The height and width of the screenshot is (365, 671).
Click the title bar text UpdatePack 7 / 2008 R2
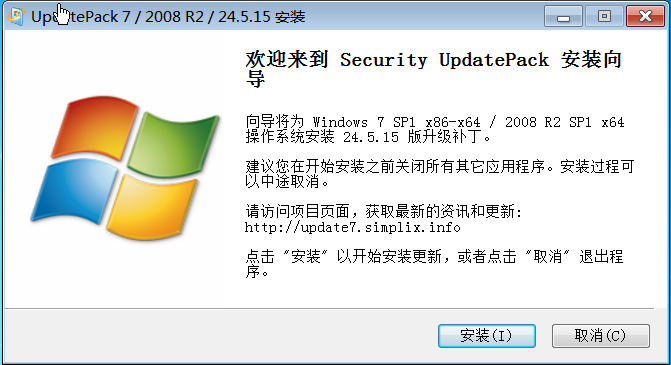(x=117, y=17)
